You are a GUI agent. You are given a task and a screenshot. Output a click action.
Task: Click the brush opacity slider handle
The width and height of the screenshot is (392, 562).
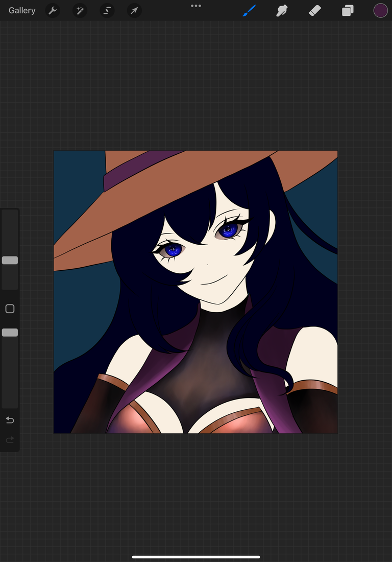pos(10,333)
